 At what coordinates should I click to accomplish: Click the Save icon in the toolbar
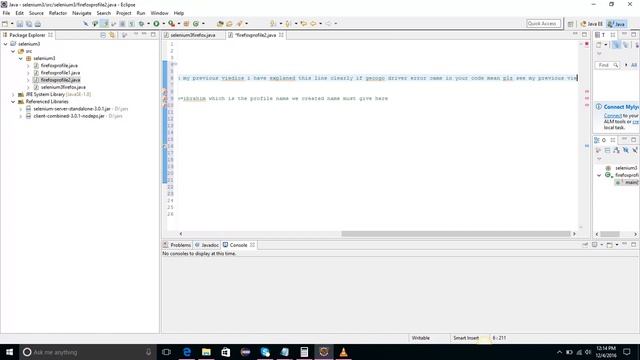(20, 24)
